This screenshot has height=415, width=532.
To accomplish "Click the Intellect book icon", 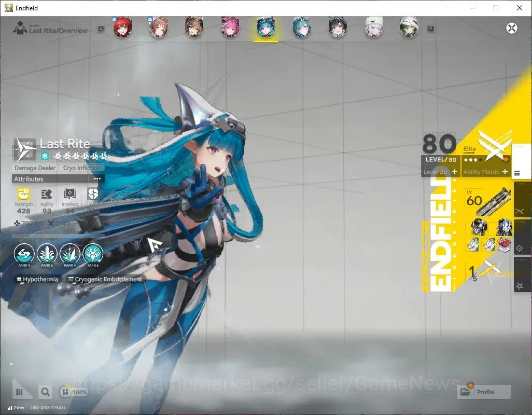I will tap(69, 194).
